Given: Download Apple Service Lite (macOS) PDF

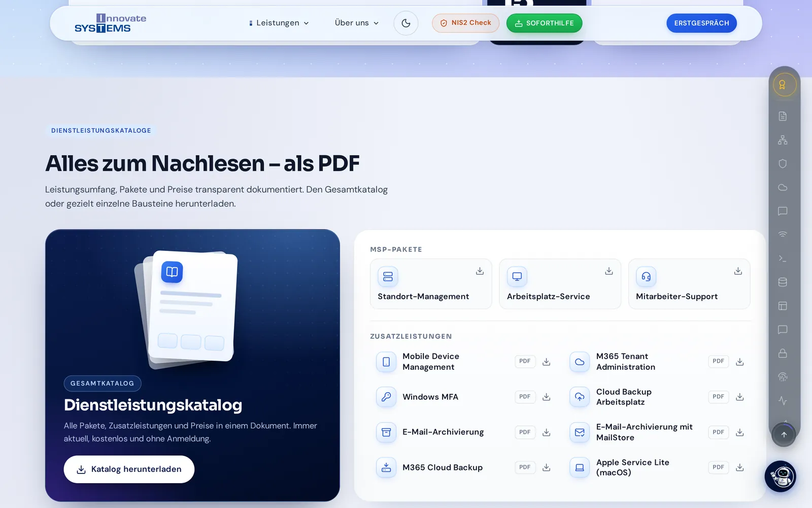Looking at the screenshot, I should click(740, 467).
